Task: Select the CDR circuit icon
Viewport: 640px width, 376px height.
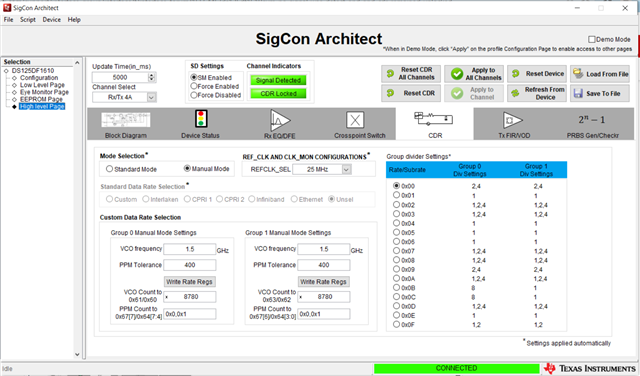Action: pyautogui.click(x=433, y=118)
